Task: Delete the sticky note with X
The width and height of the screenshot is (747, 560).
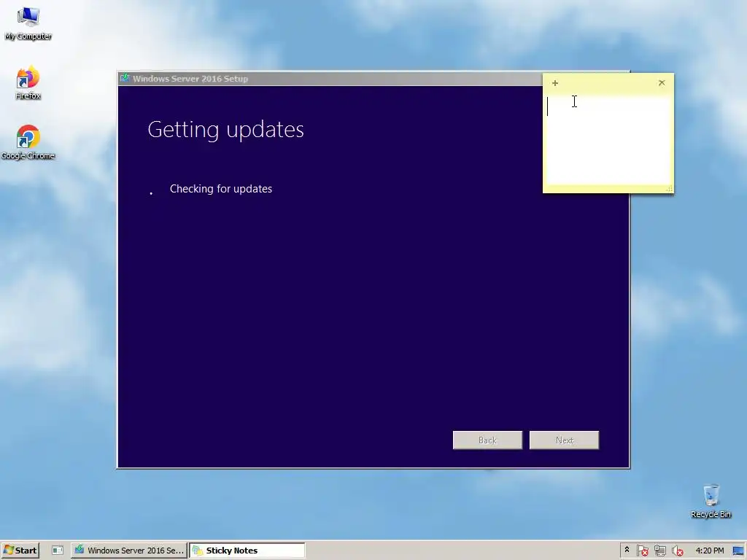Action: click(x=662, y=83)
